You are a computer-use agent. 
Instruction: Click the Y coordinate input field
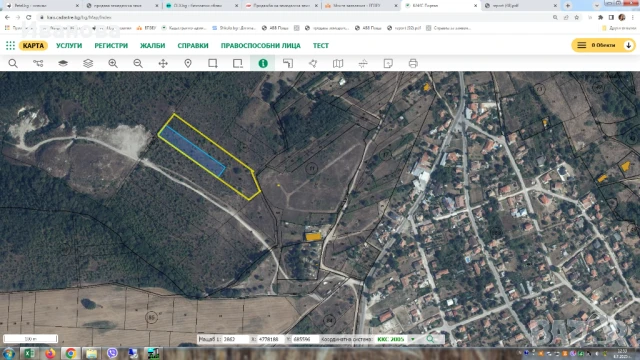[305, 339]
